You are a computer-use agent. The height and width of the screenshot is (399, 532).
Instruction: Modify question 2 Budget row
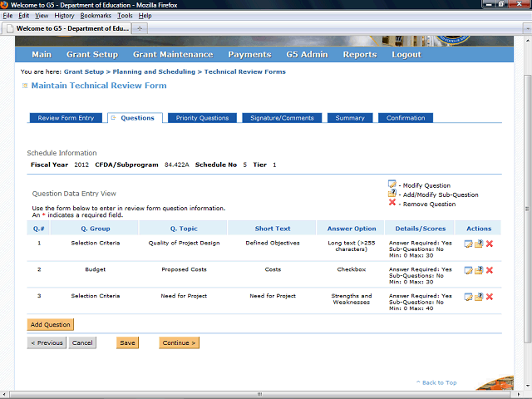468,270
